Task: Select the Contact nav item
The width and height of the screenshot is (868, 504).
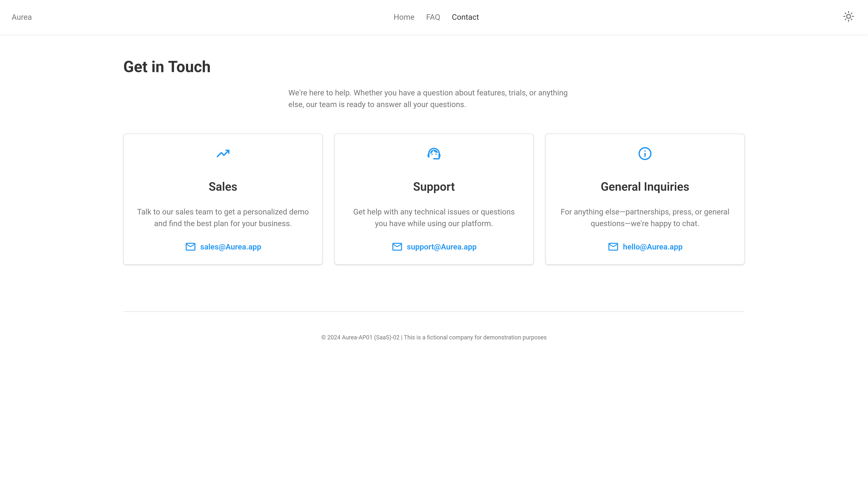Action: pos(465,17)
